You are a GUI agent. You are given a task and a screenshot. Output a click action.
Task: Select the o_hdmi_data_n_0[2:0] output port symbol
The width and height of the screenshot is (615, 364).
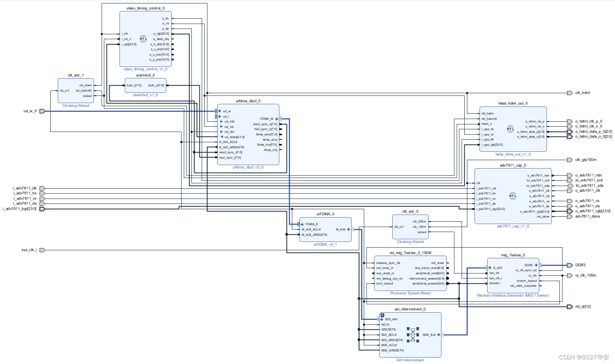570,137
